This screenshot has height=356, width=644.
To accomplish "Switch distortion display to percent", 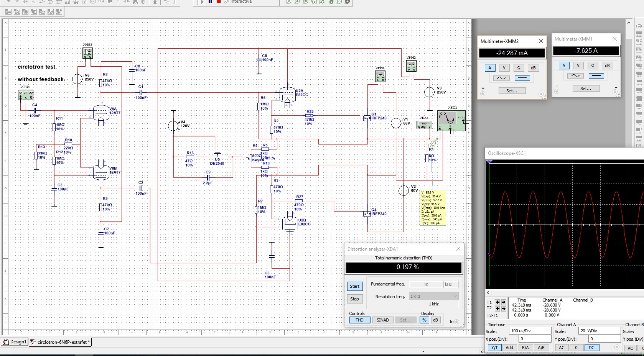I will tap(424, 320).
